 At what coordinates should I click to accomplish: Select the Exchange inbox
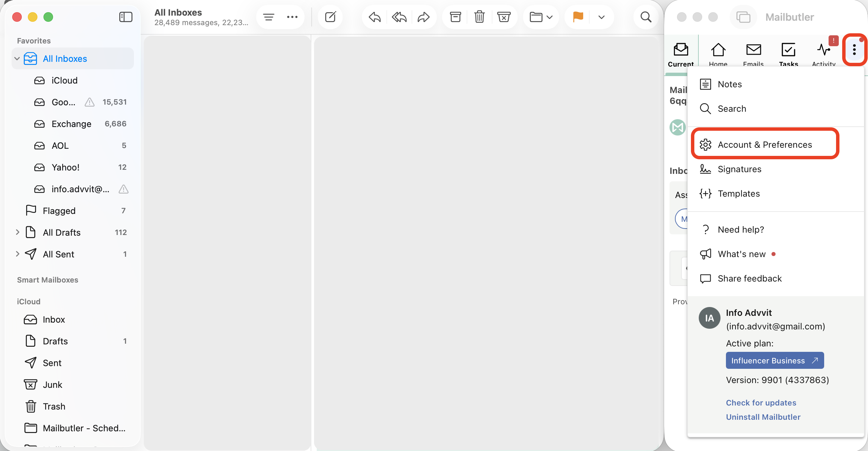(x=73, y=124)
